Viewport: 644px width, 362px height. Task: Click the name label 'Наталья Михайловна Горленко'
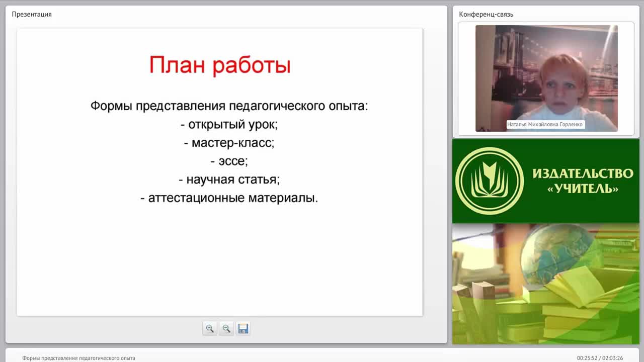pyautogui.click(x=545, y=124)
